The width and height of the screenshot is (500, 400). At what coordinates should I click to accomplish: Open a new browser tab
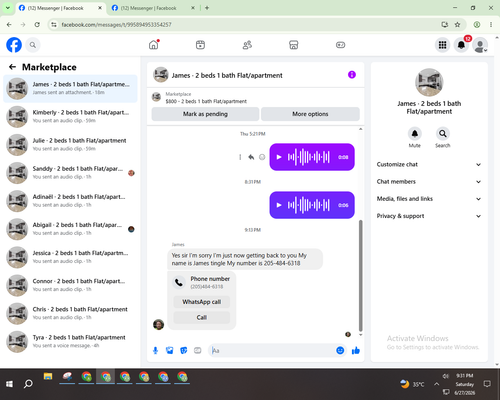tap(207, 8)
